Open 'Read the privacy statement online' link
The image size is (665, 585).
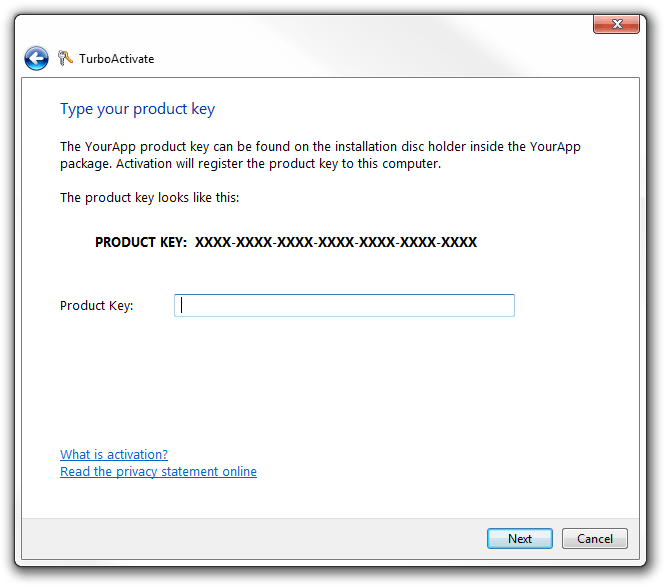coord(158,471)
